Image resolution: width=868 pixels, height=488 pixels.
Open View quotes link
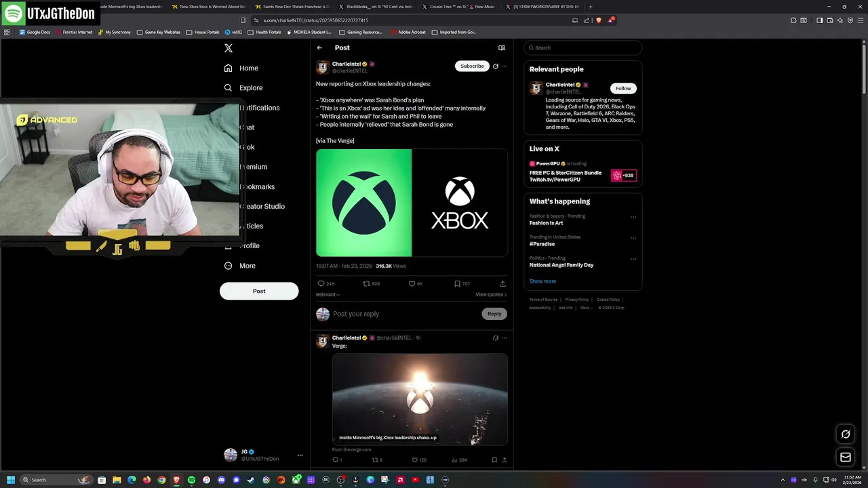(x=491, y=294)
